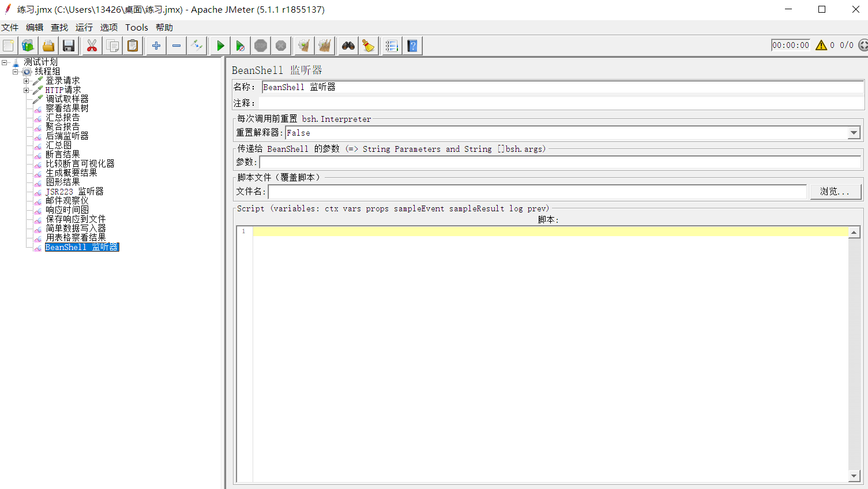Copy the selected element using toolbar icon

point(112,46)
